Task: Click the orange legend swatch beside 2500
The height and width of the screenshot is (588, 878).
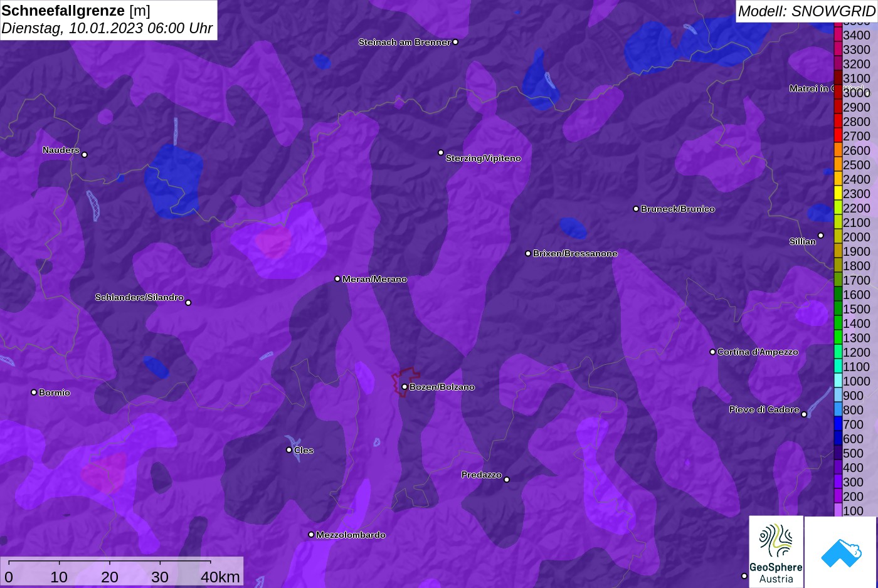Action: pos(838,164)
